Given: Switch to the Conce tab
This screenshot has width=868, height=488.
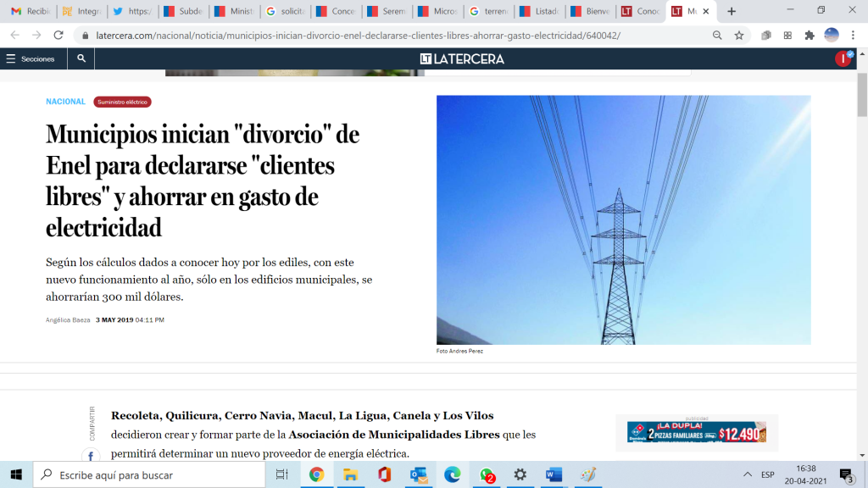Looking at the screenshot, I should 336,11.
